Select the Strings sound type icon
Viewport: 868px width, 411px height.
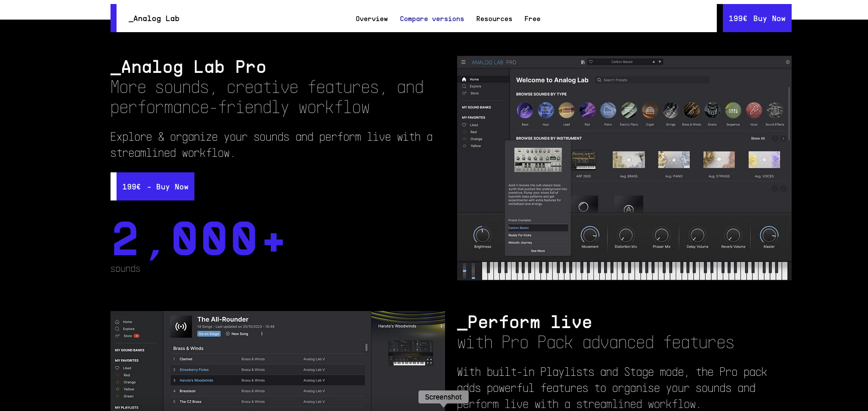coord(671,110)
